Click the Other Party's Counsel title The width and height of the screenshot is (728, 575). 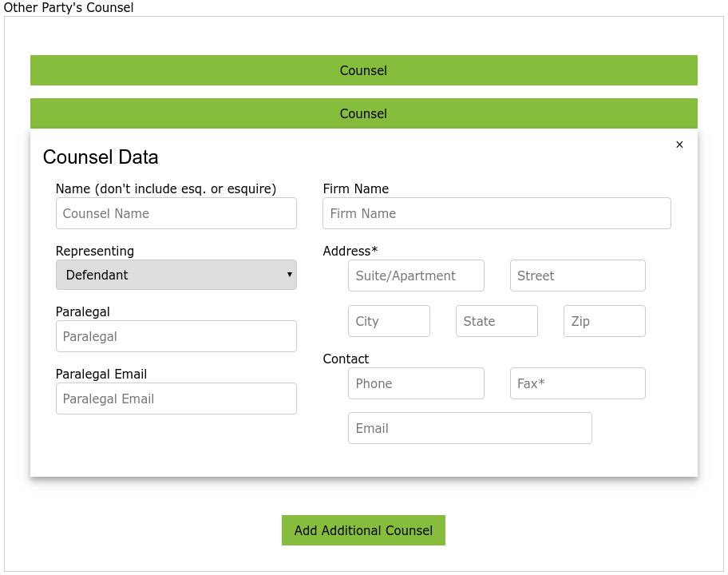(69, 8)
